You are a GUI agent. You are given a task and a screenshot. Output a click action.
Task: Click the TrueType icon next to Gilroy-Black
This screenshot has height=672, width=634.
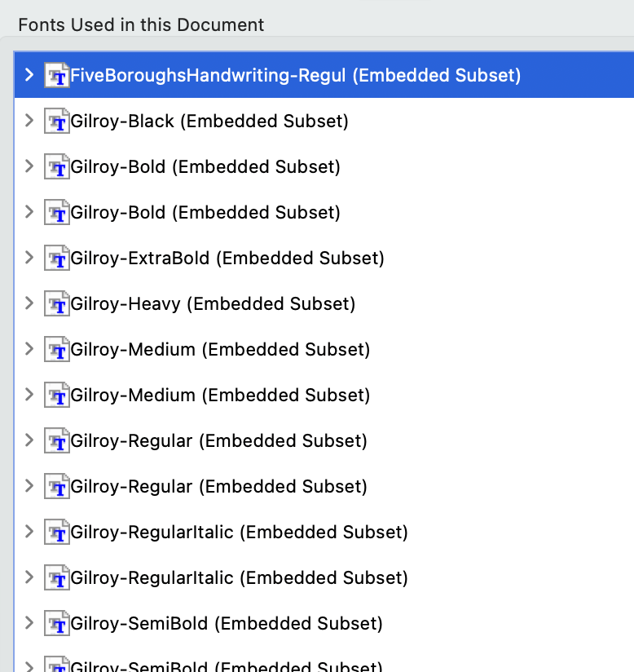[x=56, y=122]
